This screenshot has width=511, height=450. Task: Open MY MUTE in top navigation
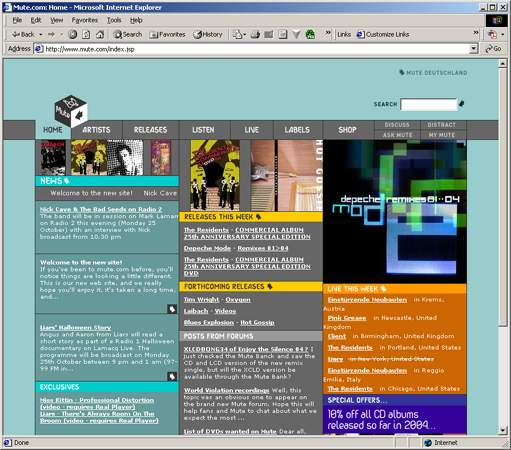[442, 135]
